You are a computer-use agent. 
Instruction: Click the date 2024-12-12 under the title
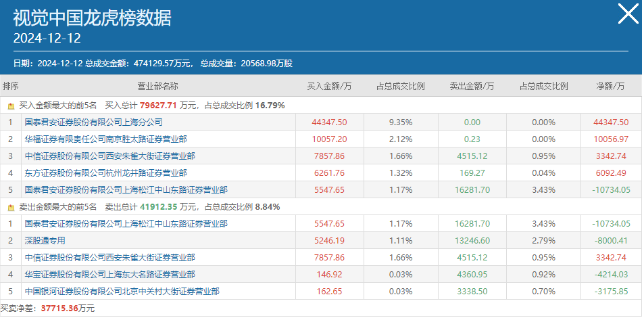(x=47, y=39)
